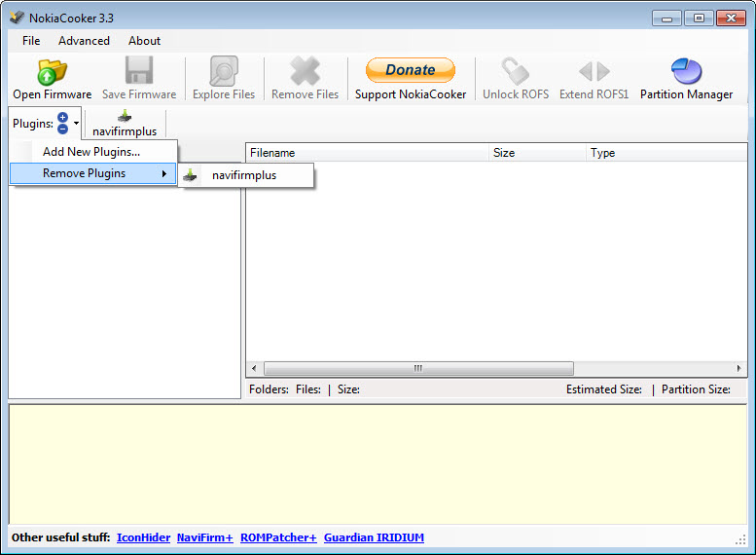The image size is (756, 555).
Task: Click the Folders status label
Action: tap(269, 389)
